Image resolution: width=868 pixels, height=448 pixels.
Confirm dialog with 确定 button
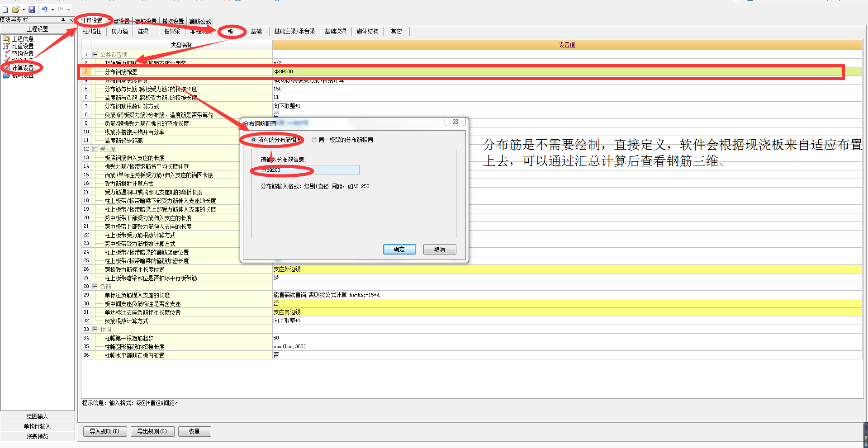(399, 249)
